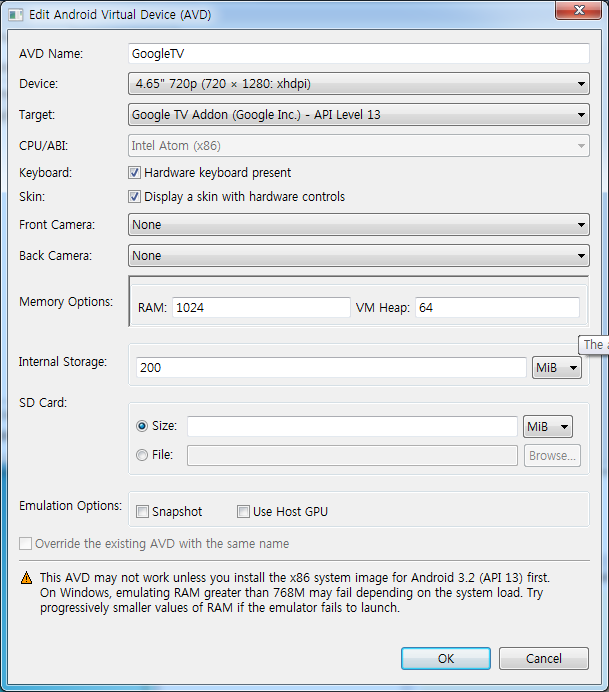Select the SD Card Size radio button
This screenshot has height=692, width=609.
point(142,426)
